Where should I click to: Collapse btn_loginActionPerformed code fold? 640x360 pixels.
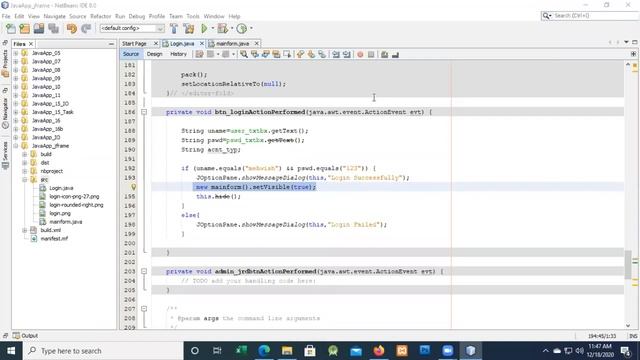(x=144, y=112)
